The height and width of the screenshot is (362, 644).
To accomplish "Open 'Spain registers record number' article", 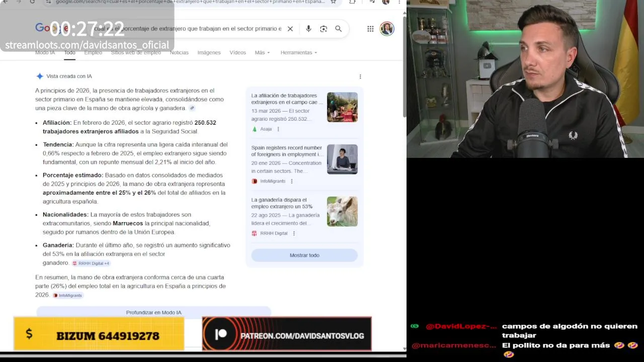I will click(287, 151).
